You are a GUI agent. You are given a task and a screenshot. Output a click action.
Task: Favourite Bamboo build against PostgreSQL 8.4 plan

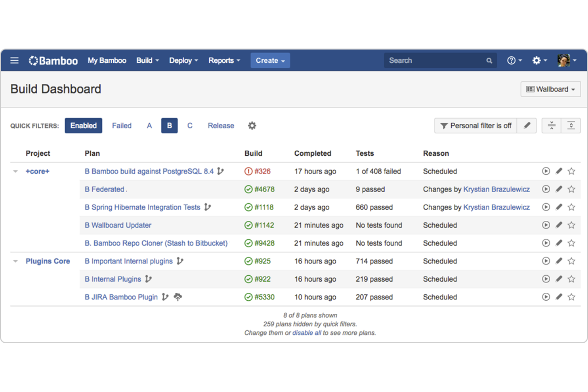(571, 171)
